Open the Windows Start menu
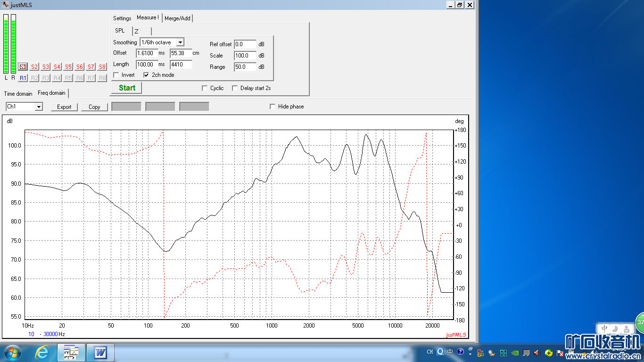Viewport: 644px width, 362px height. pos(12,352)
